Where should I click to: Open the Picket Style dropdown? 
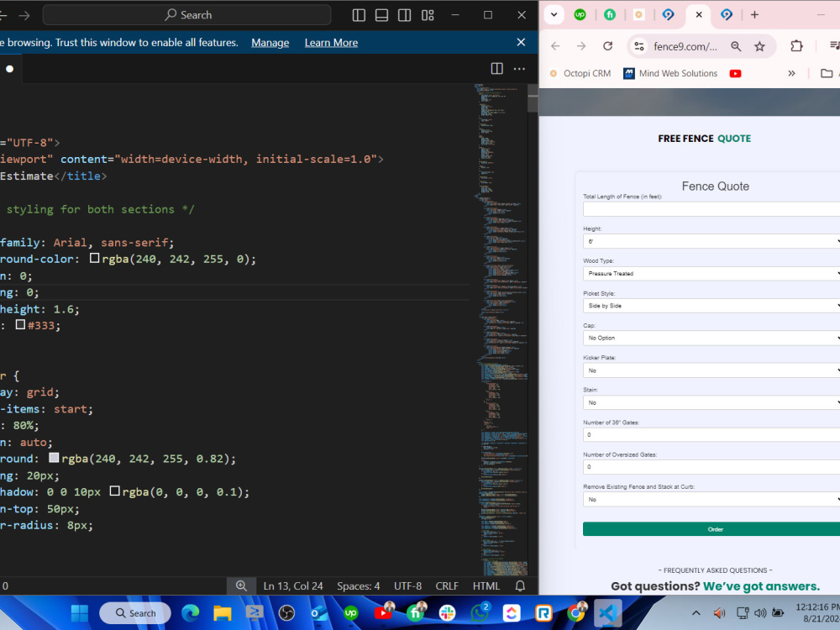711,306
